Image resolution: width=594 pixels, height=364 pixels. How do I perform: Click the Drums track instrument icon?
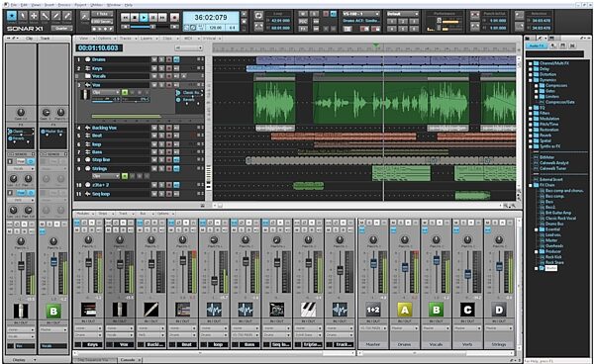pos(87,59)
